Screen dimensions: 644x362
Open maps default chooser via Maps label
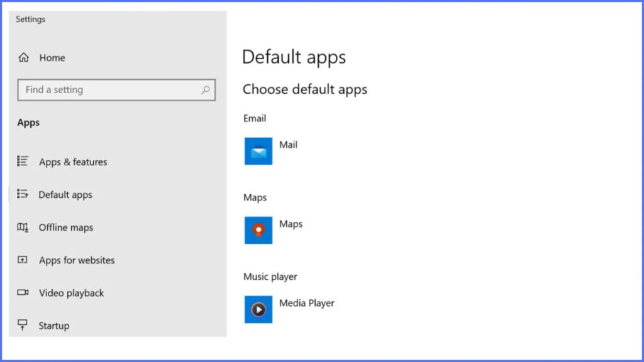(x=291, y=224)
